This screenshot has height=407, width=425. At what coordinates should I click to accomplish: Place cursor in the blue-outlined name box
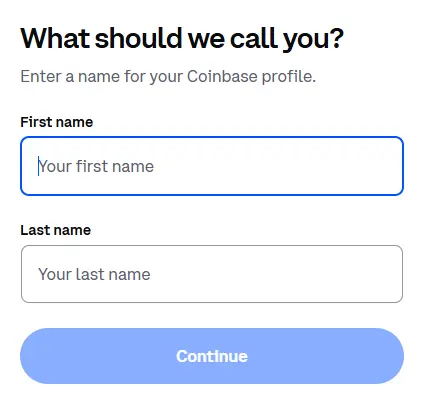click(212, 166)
